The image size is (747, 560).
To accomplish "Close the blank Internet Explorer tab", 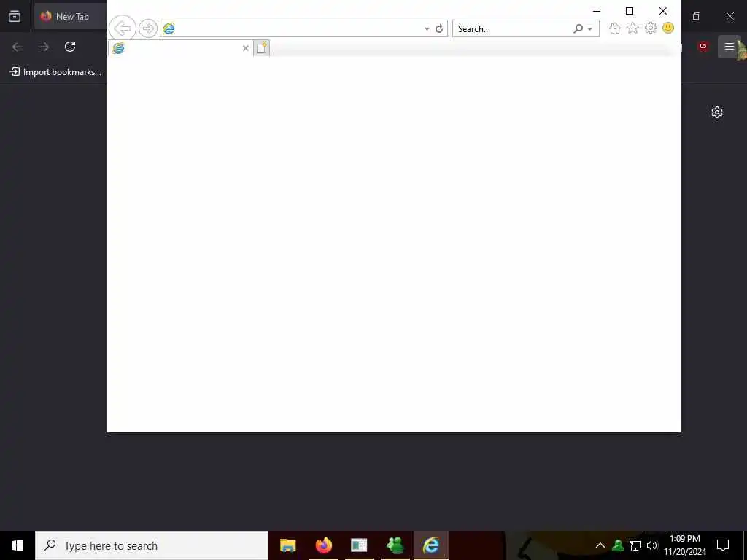I will tap(245, 48).
